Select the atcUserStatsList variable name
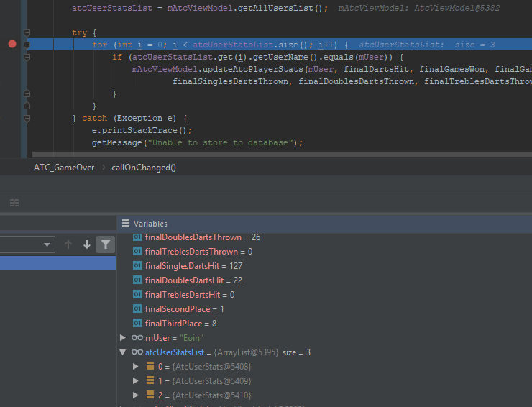Image resolution: width=532 pixels, height=407 pixels. point(175,352)
